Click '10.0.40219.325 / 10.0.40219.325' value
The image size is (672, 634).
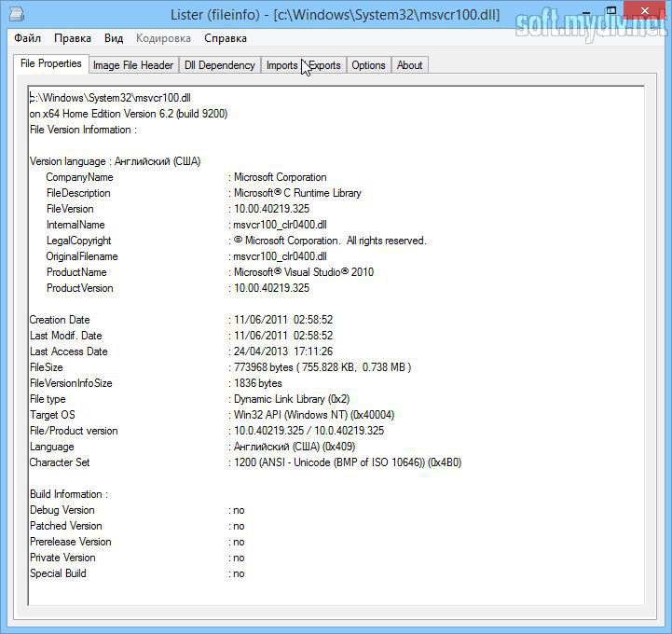309,431
